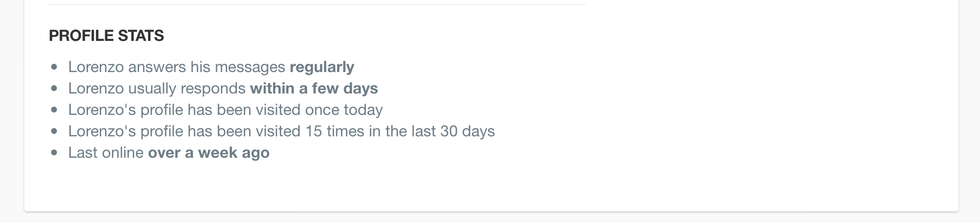Screen dimensions: 980x223
Task: Click the bold text 'within a few days'
Action: point(314,88)
